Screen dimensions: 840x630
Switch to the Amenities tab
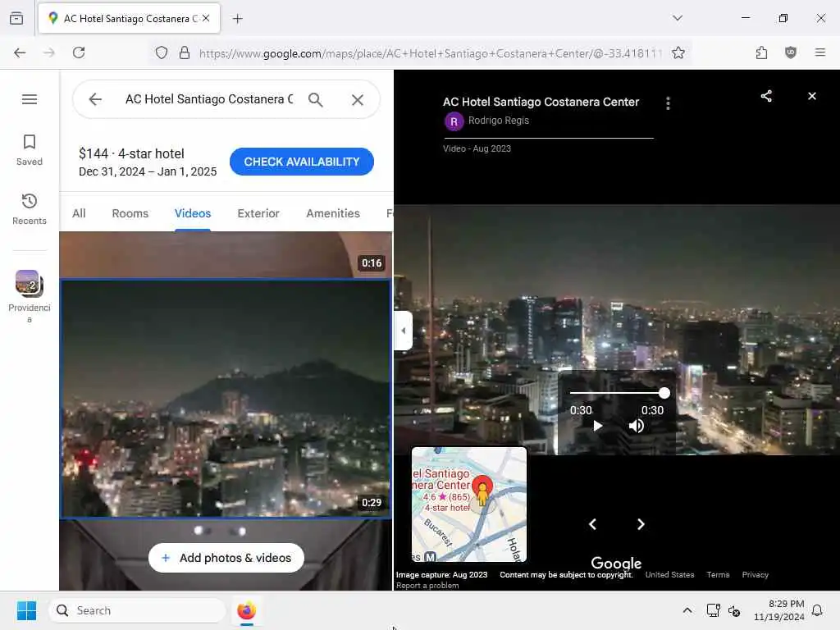coord(333,213)
